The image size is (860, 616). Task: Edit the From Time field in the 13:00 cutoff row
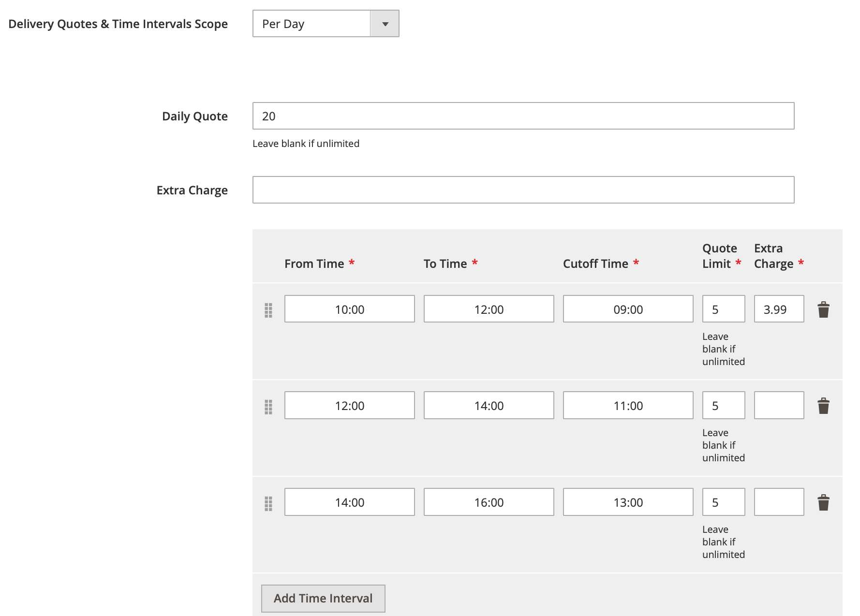350,502
